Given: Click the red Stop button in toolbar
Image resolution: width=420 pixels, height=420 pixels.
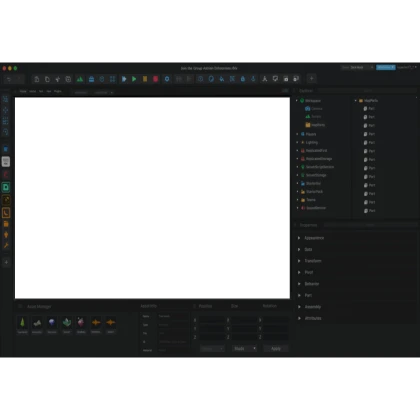Looking at the screenshot, I should pos(155,79).
